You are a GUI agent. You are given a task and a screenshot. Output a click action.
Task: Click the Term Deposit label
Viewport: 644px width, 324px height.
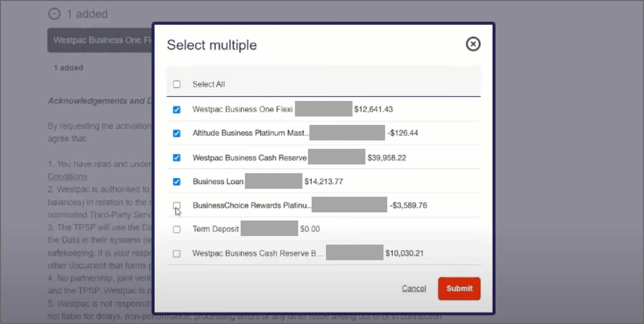[x=215, y=229]
